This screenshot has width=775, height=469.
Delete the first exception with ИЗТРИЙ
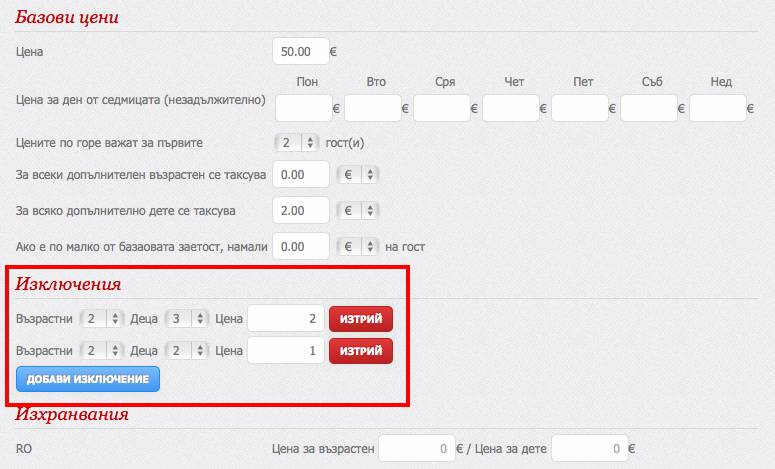[x=361, y=319]
